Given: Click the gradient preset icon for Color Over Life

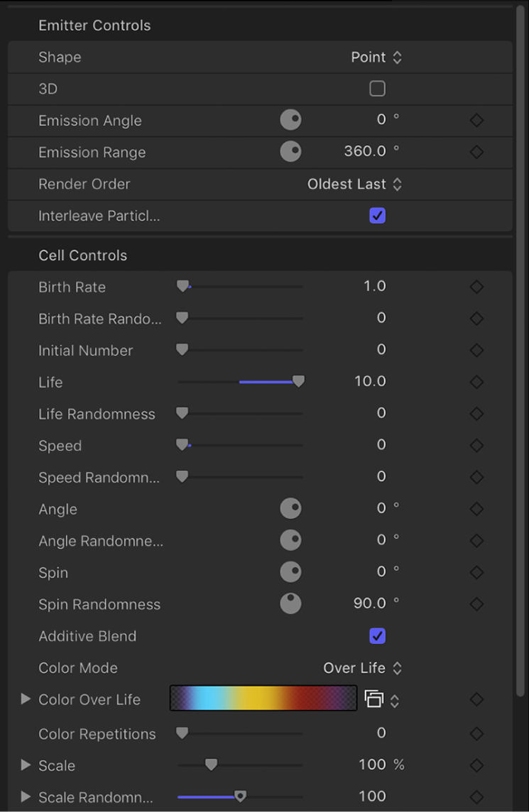Looking at the screenshot, I should [374, 699].
